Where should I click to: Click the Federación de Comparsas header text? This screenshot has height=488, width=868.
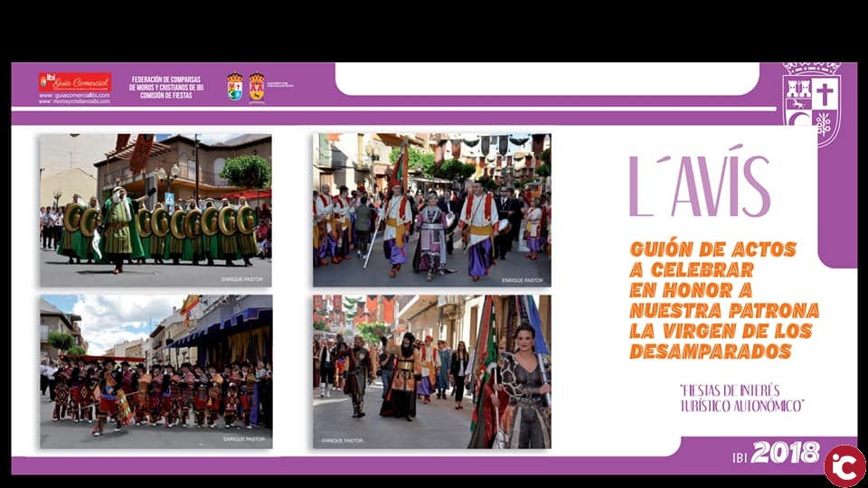click(x=167, y=87)
